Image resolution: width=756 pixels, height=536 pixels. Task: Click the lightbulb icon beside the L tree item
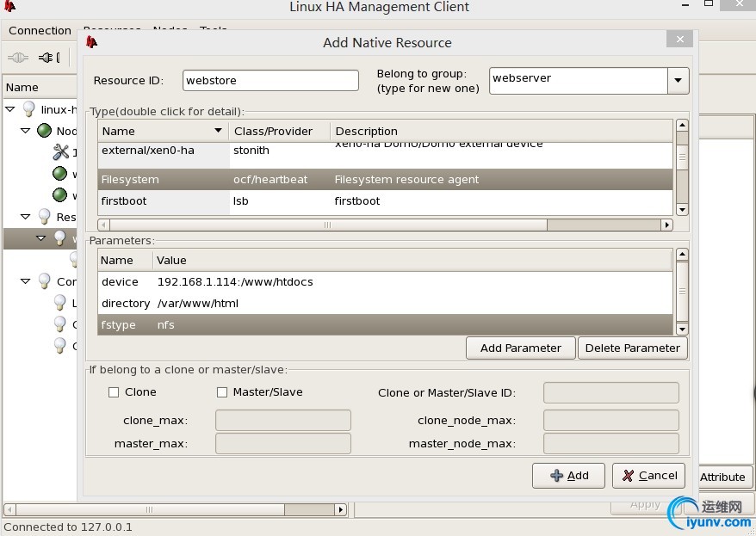tap(60, 303)
